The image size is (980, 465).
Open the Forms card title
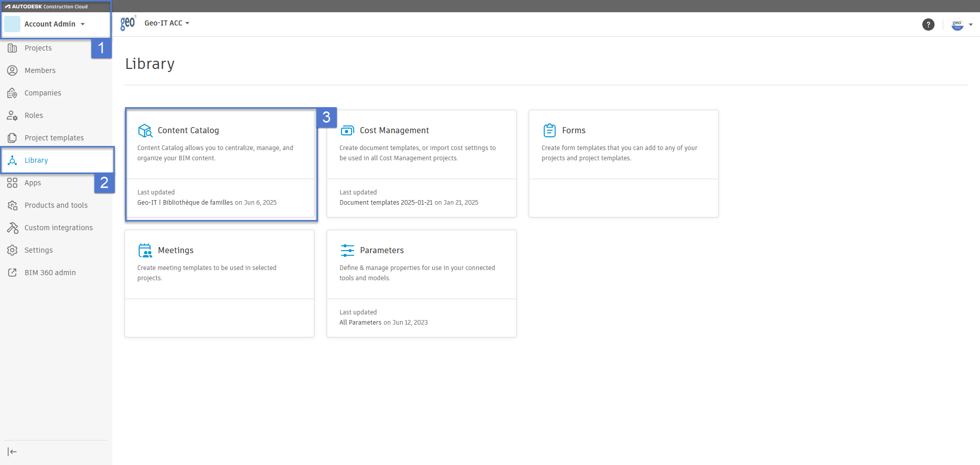(574, 131)
